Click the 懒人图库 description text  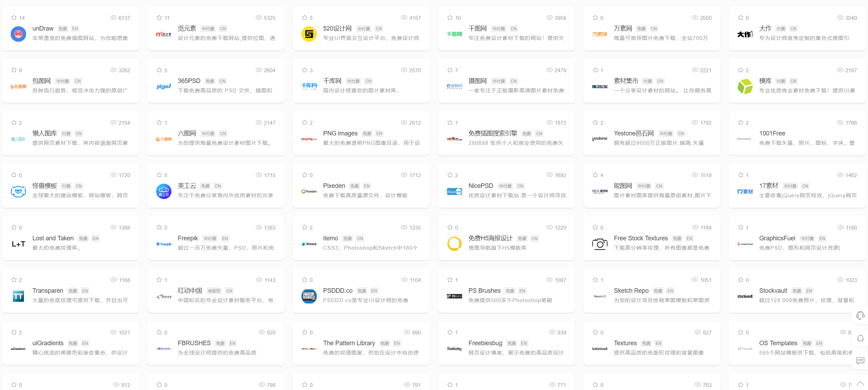[x=80, y=143]
